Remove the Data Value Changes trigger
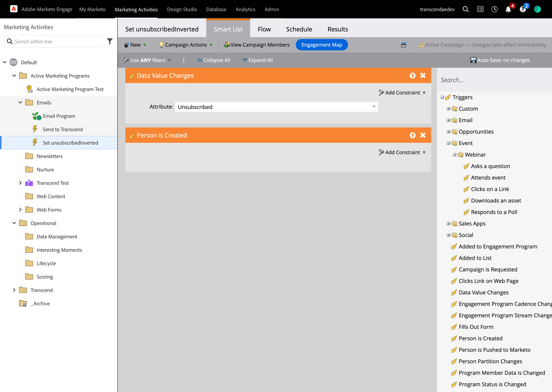Screen dimensions: 552x392 click(x=423, y=76)
